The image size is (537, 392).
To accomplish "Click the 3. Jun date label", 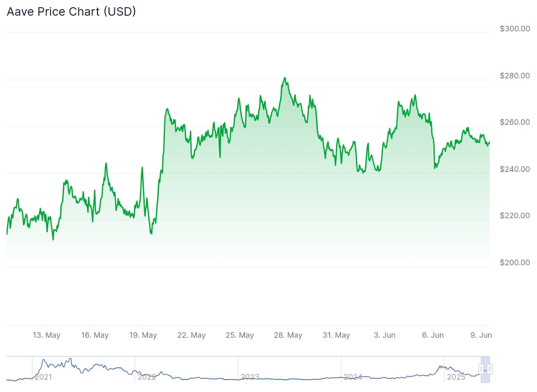I will click(x=385, y=335).
